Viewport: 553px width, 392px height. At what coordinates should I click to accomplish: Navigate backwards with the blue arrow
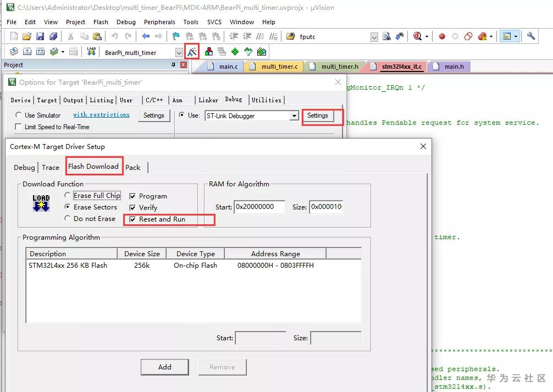click(x=146, y=36)
